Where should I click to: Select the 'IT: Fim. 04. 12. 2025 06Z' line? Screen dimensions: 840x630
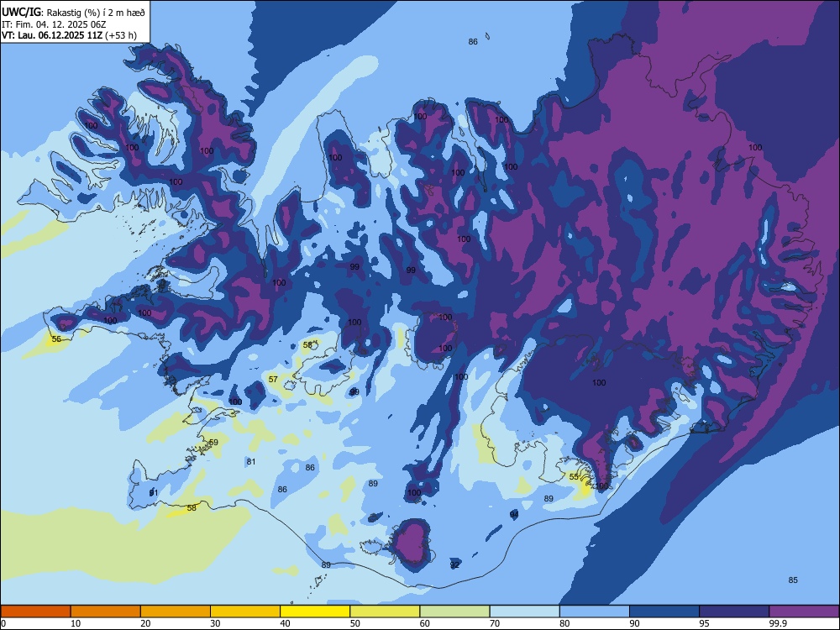point(54,24)
